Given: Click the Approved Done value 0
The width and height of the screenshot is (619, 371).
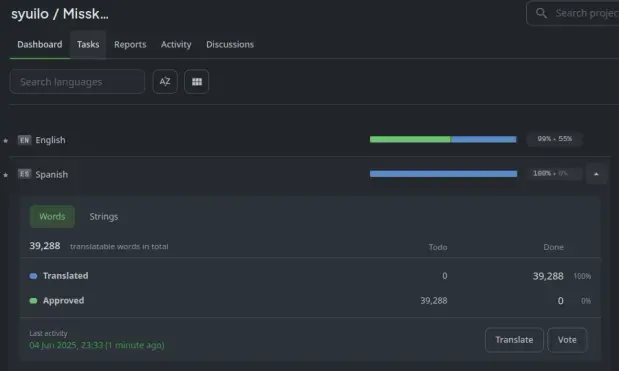Looking at the screenshot, I should click(561, 301).
